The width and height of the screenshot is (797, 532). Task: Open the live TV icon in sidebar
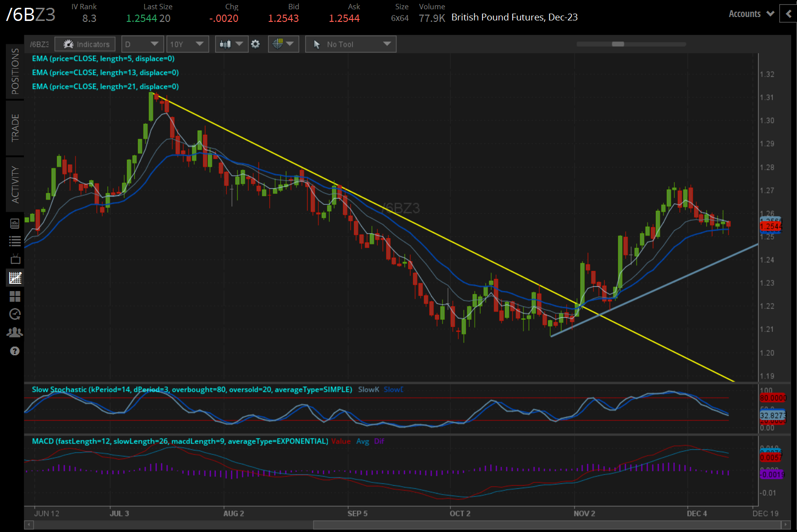[15, 259]
